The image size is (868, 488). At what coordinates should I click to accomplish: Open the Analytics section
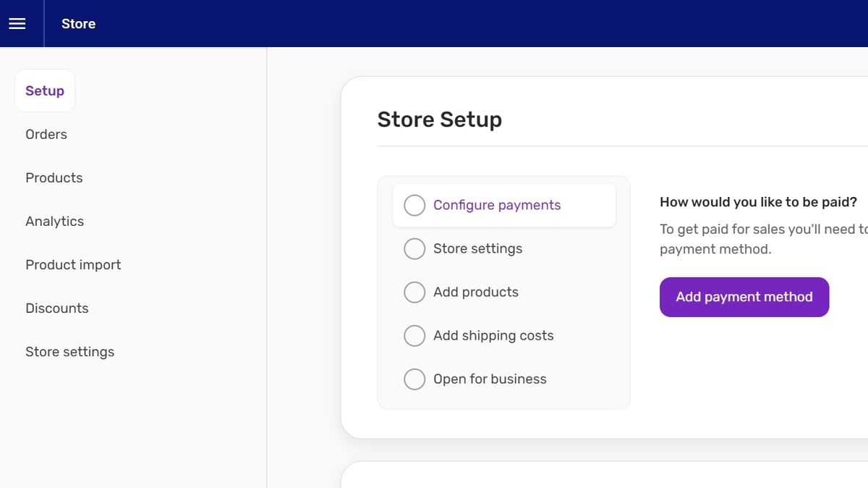[54, 221]
